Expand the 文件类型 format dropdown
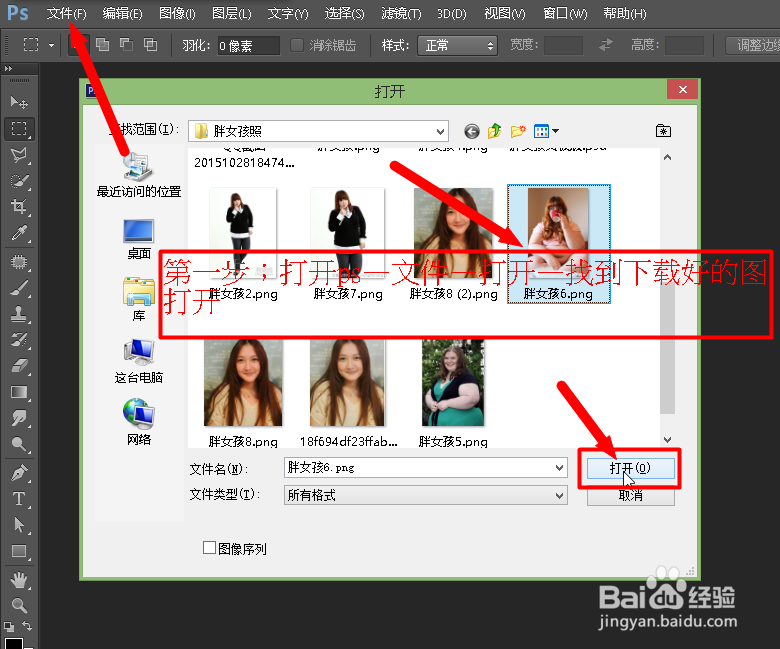The image size is (780, 649). (x=559, y=495)
